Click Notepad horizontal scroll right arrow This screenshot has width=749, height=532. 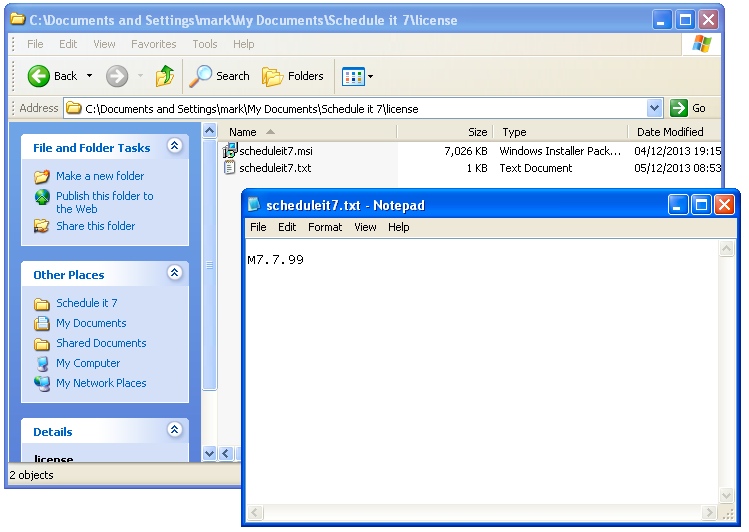(x=709, y=513)
